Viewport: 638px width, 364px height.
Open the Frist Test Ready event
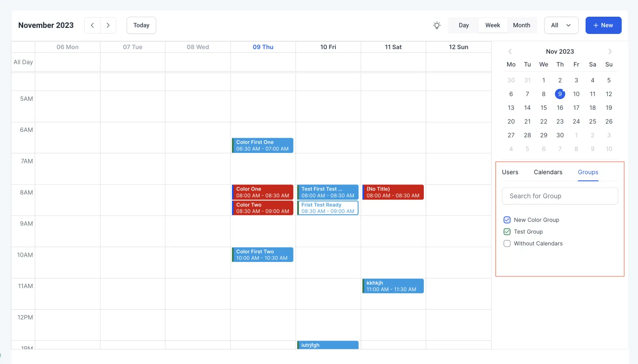328,208
